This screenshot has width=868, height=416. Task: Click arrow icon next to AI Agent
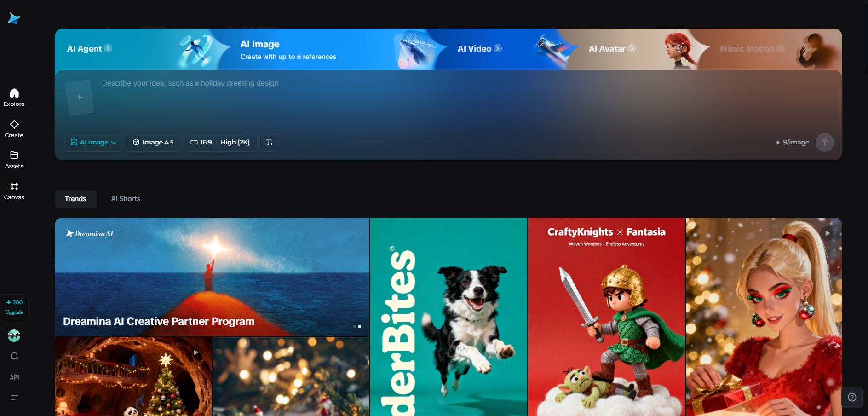(x=108, y=48)
